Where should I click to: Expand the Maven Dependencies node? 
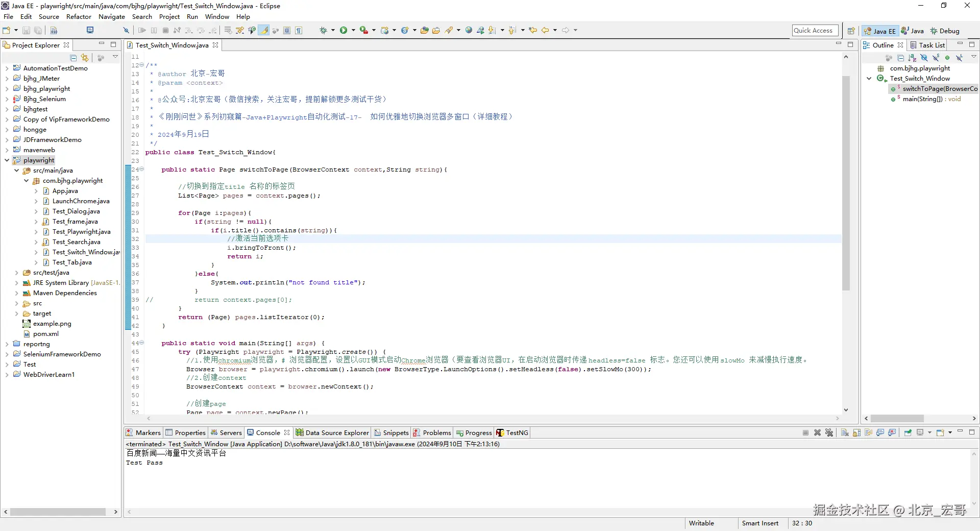coord(16,293)
